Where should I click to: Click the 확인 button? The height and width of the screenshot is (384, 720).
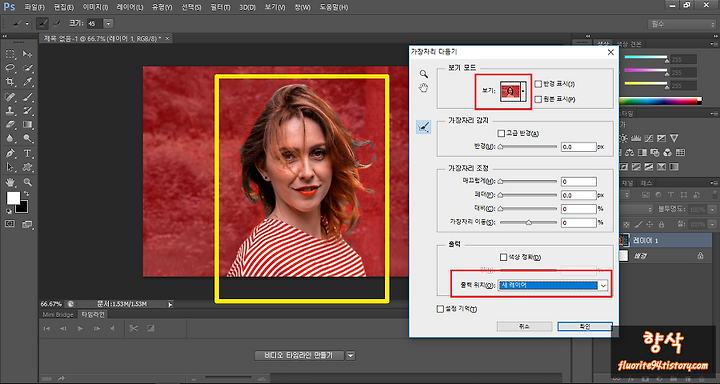(585, 326)
